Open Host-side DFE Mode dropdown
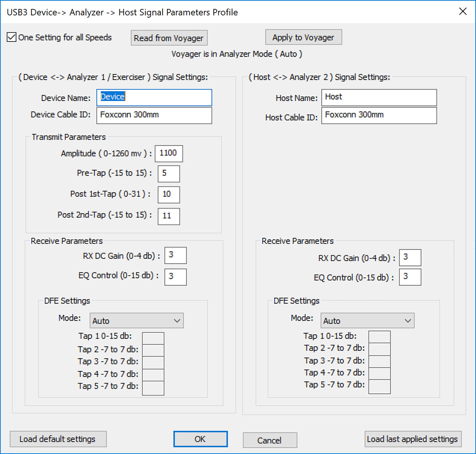Viewport: 476px width, 454px height. pyautogui.click(x=367, y=320)
